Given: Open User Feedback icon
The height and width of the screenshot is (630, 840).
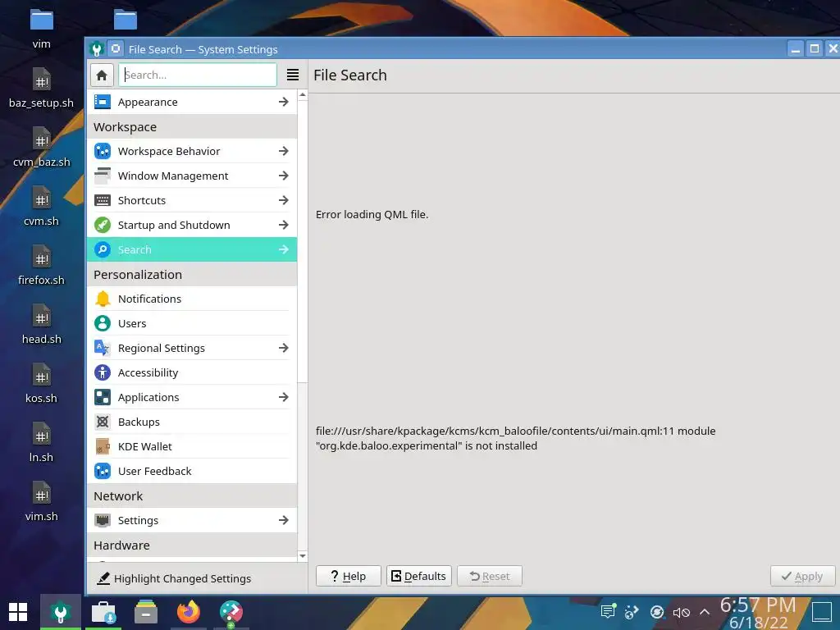Looking at the screenshot, I should (103, 472).
